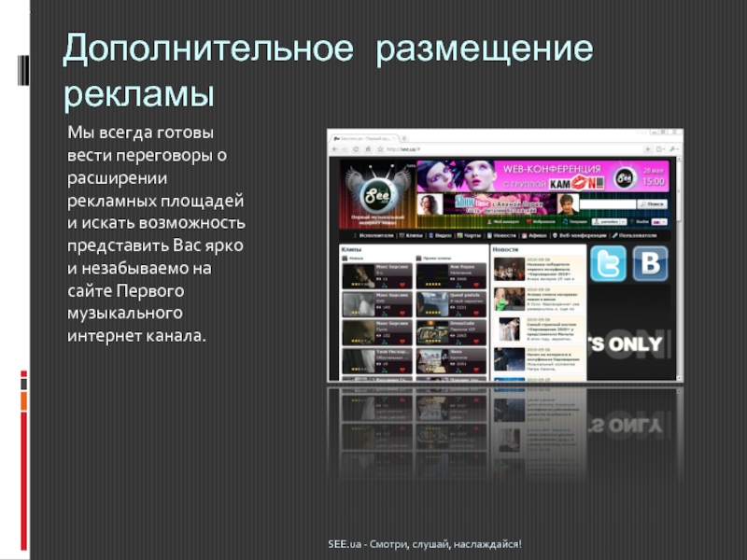Select the See.com.ua browser tab

[362, 138]
